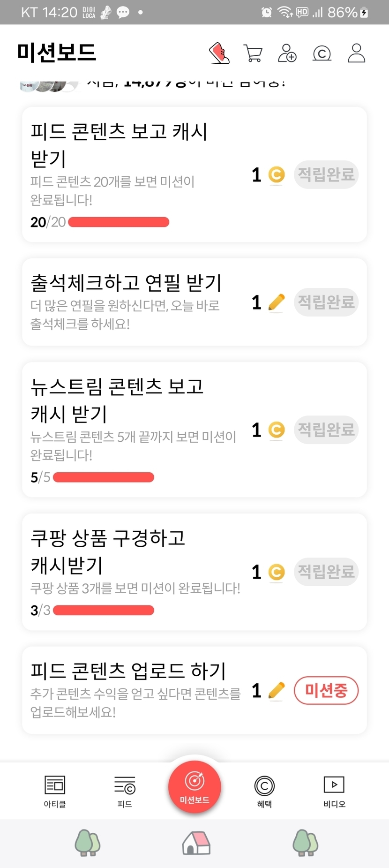Screen dimensions: 389x868
Task: Tap the invite friend icon
Action: [x=287, y=53]
